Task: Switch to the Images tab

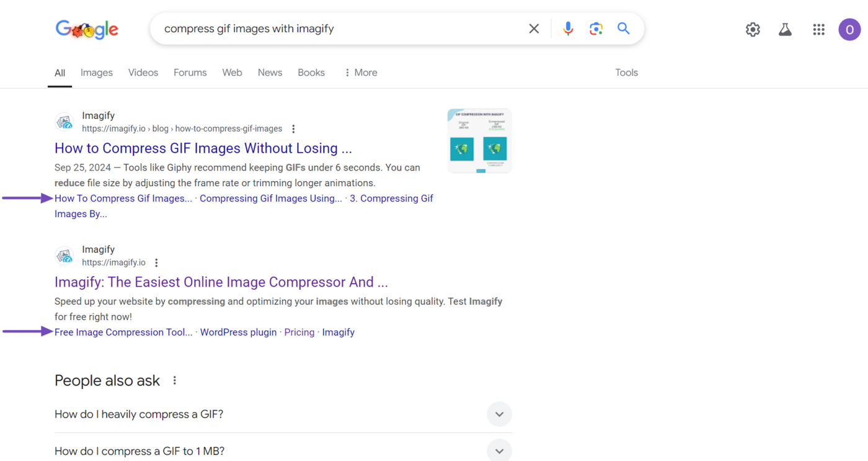Action: coord(97,73)
